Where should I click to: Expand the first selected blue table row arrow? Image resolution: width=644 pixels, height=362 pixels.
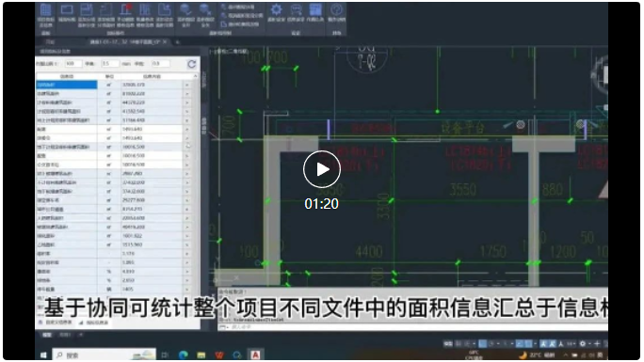[187, 85]
